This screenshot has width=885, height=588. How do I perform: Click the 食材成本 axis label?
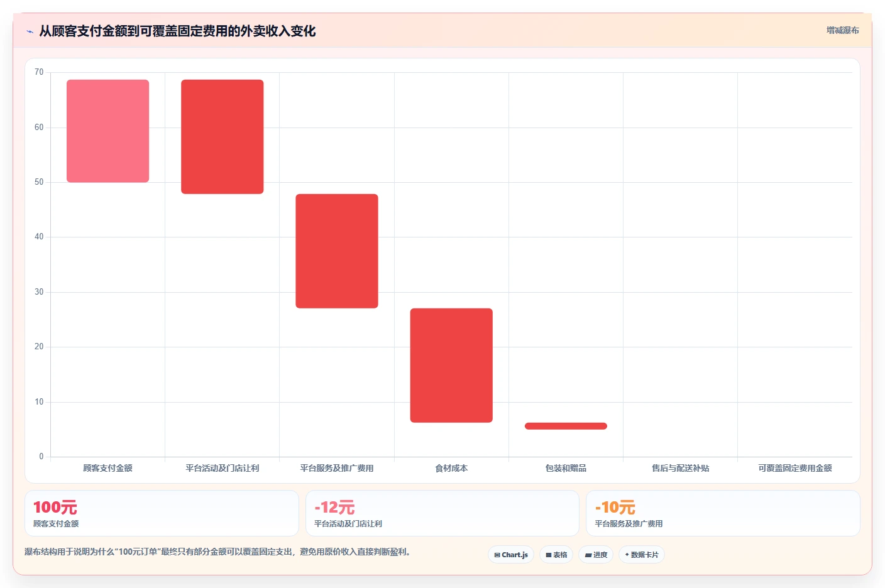tap(451, 468)
